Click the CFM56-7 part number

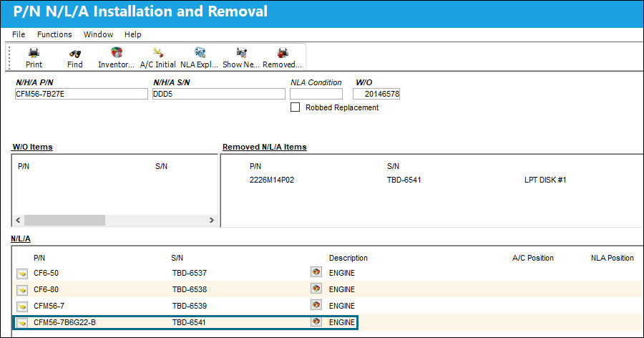click(x=49, y=306)
